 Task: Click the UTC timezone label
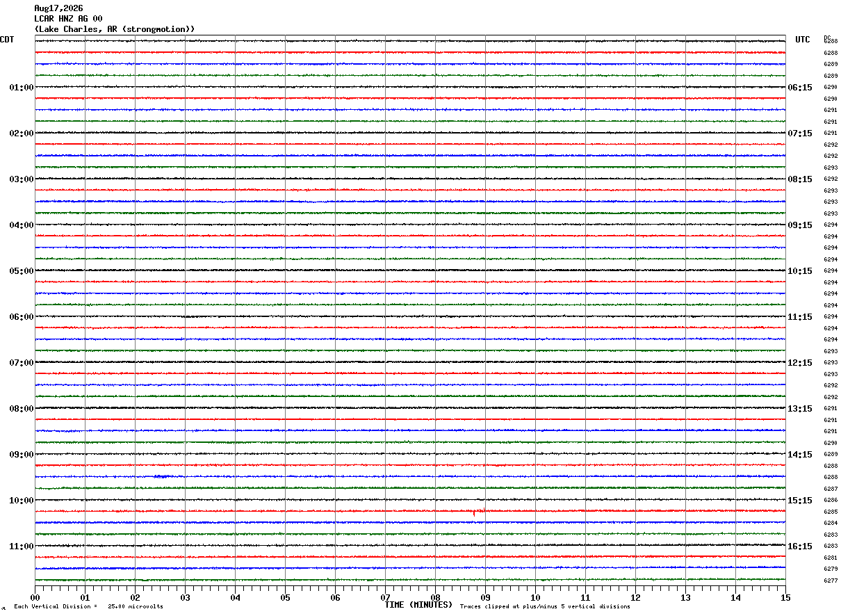pyautogui.click(x=803, y=40)
